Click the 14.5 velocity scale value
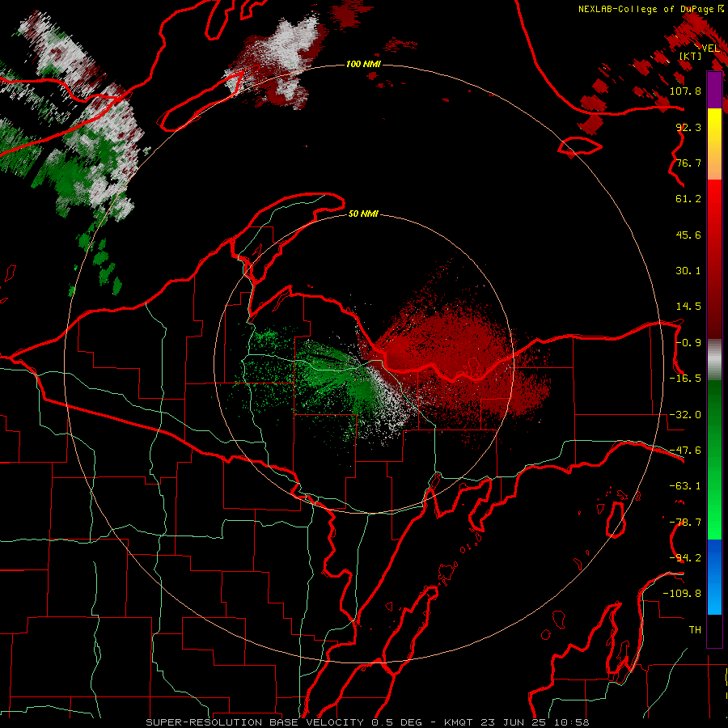This screenshot has height=728, width=728. 689,307
